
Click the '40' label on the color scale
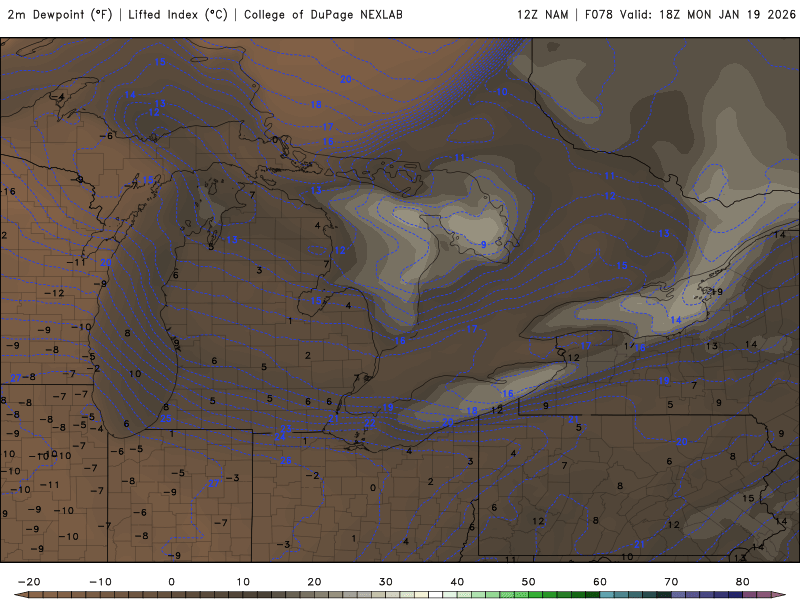click(x=457, y=582)
